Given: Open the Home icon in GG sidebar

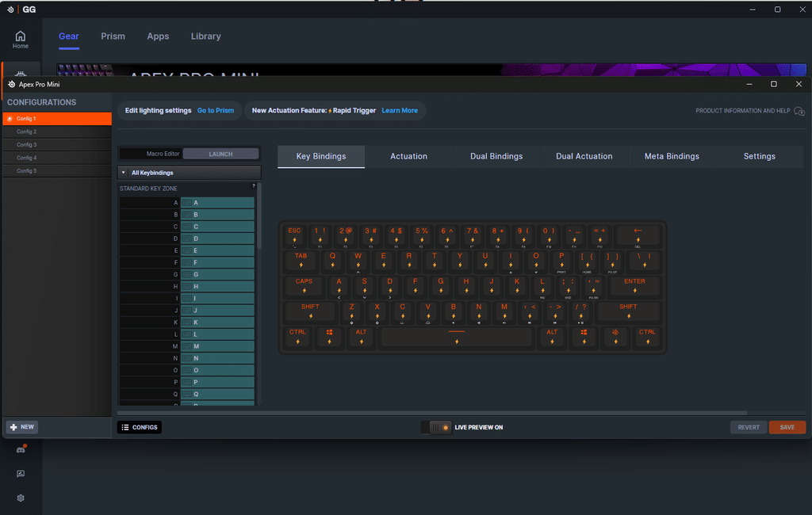Looking at the screenshot, I should coord(20,40).
